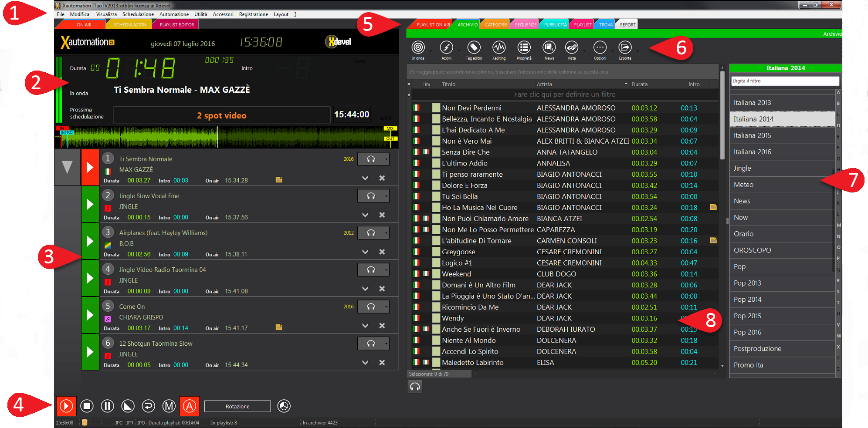
Task: Preview Ti Sembra Normale with headphone button
Action: pos(370,159)
